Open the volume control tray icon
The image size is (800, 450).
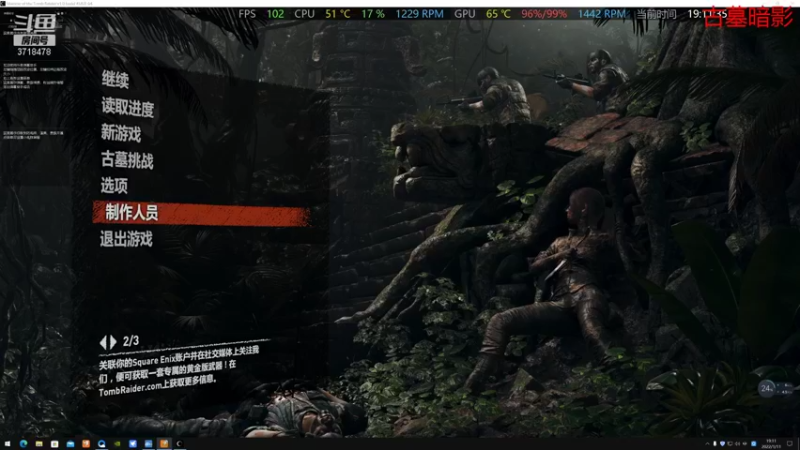[737, 444]
